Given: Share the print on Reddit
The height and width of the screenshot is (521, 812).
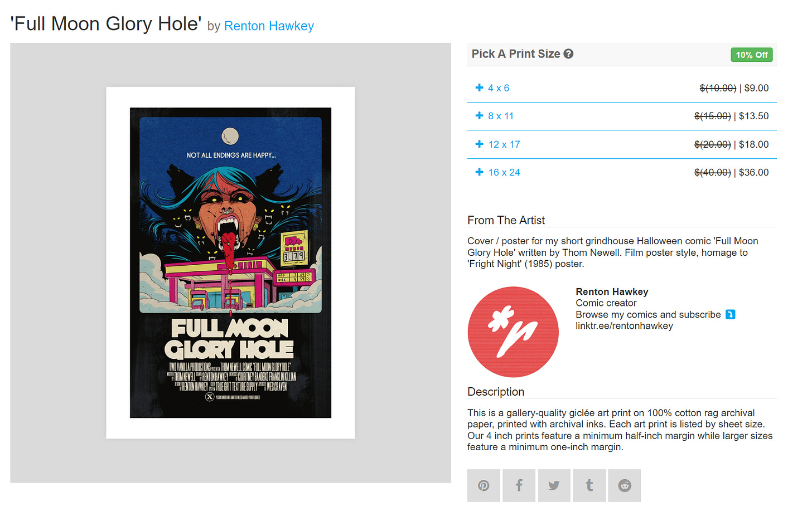Looking at the screenshot, I should pyautogui.click(x=625, y=485).
